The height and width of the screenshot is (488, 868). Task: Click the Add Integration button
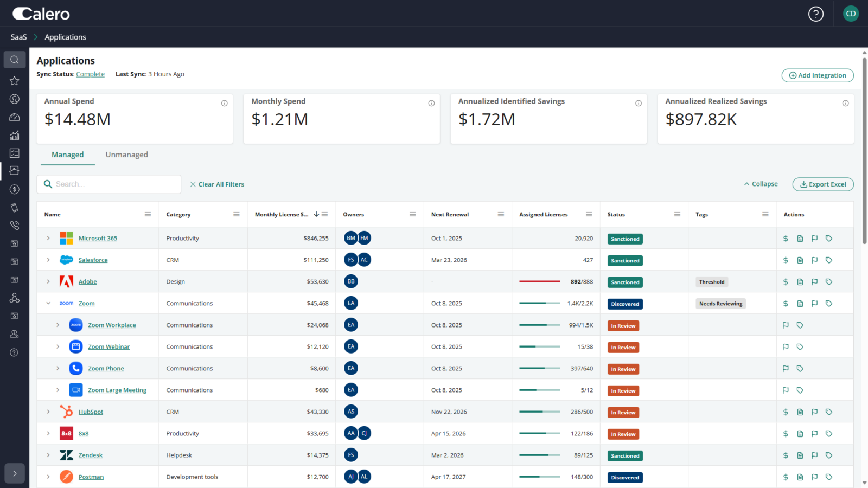coord(817,75)
